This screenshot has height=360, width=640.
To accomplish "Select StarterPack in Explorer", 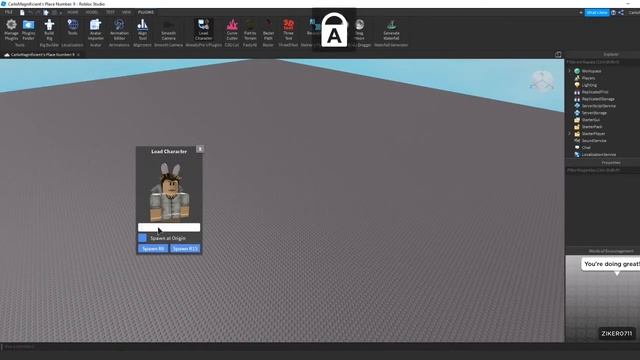I will coord(592,127).
